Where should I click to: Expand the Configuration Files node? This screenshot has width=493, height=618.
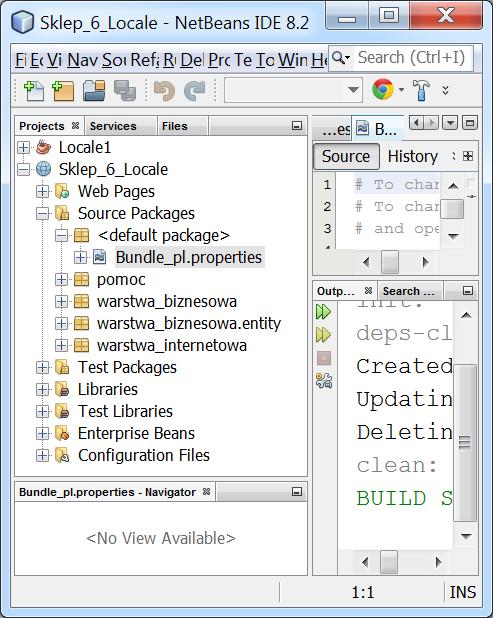click(x=42, y=456)
